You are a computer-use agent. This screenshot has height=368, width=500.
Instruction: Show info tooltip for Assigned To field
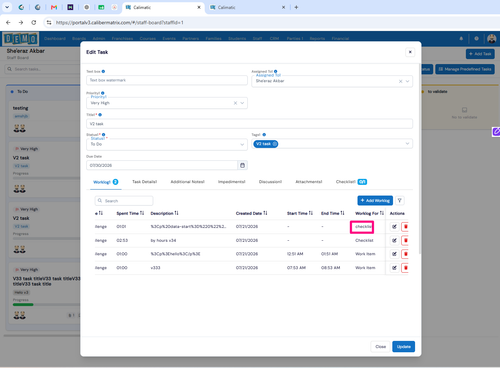click(x=275, y=71)
